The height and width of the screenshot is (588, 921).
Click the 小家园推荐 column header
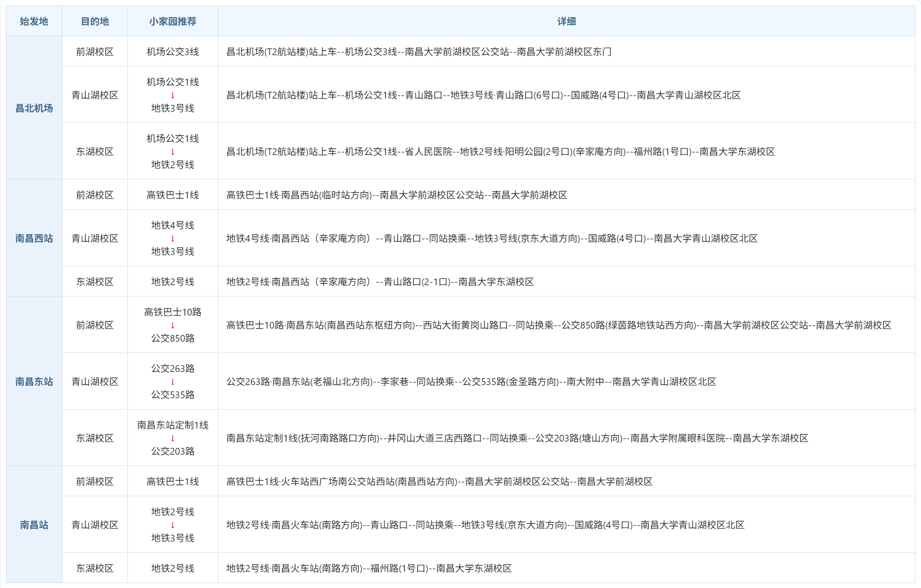pyautogui.click(x=173, y=21)
